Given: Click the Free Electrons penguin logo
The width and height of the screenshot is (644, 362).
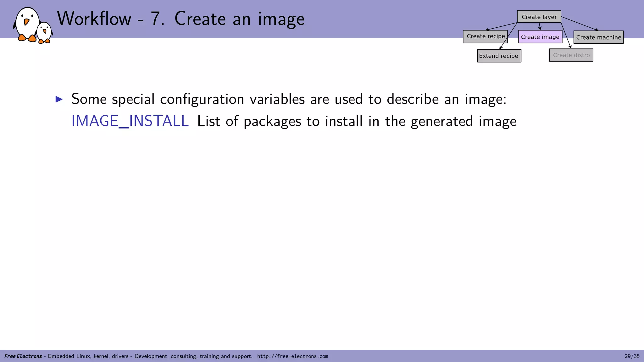Looking at the screenshot, I should coord(33,25).
